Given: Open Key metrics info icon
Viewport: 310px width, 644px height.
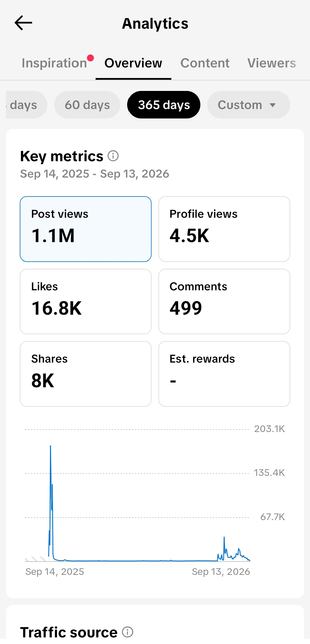Looking at the screenshot, I should tap(113, 156).
